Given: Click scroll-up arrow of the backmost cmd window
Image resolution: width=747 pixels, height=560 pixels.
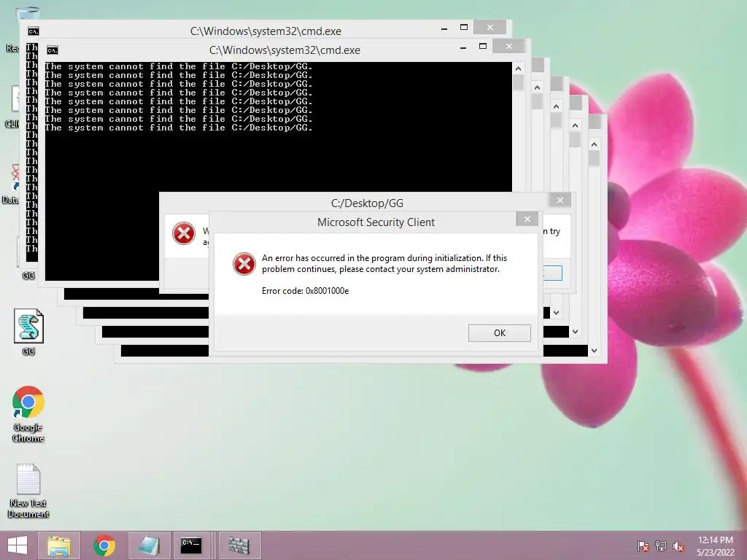Looking at the screenshot, I should pyautogui.click(x=594, y=144).
